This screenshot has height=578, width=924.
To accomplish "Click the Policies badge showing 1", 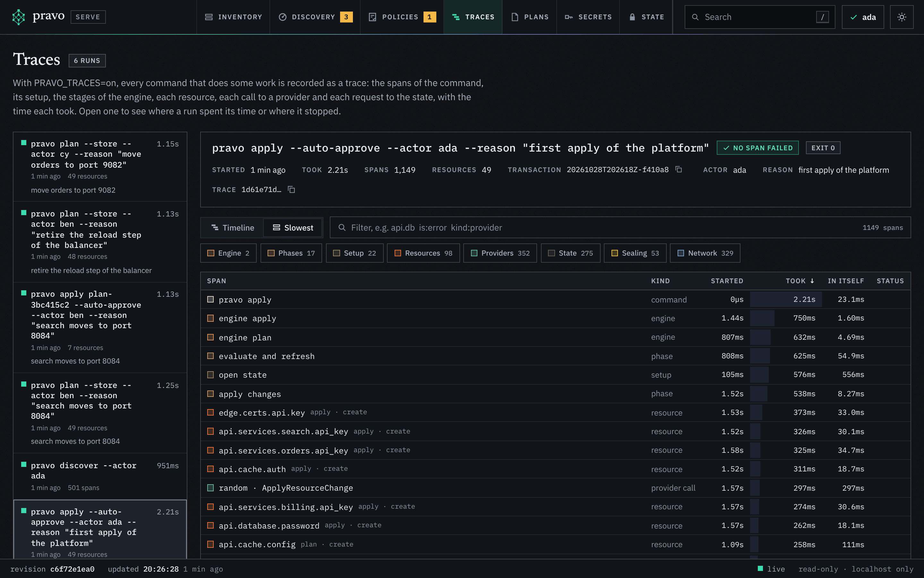I will 430,17.
